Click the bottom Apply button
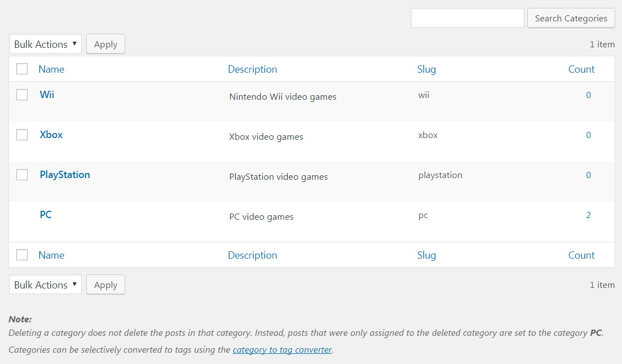Screen dimensions: 622x364 point(105,285)
